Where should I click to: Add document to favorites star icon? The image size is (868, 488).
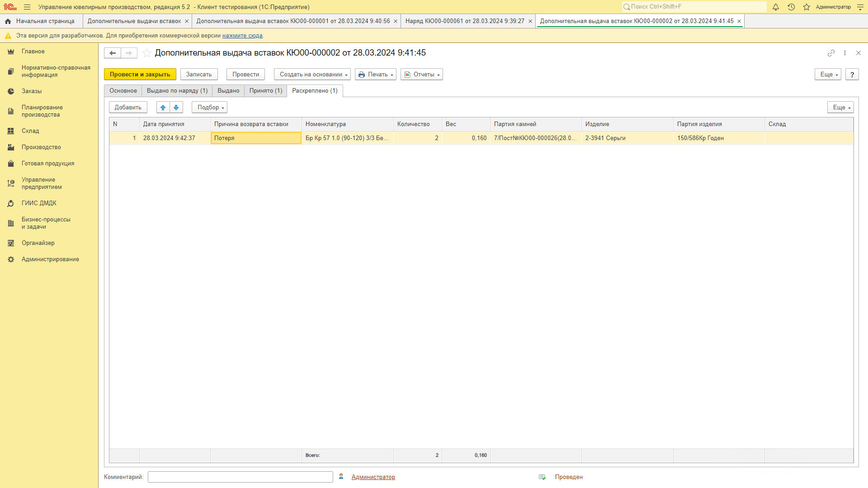[x=147, y=53]
